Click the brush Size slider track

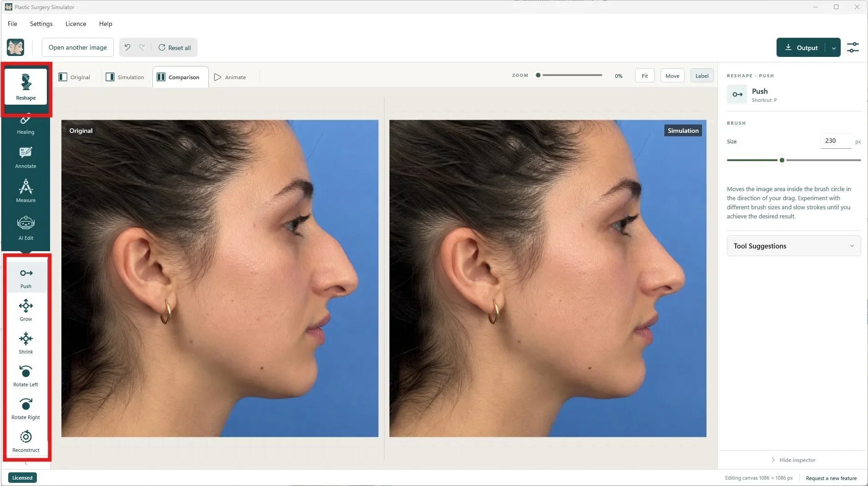(x=794, y=160)
